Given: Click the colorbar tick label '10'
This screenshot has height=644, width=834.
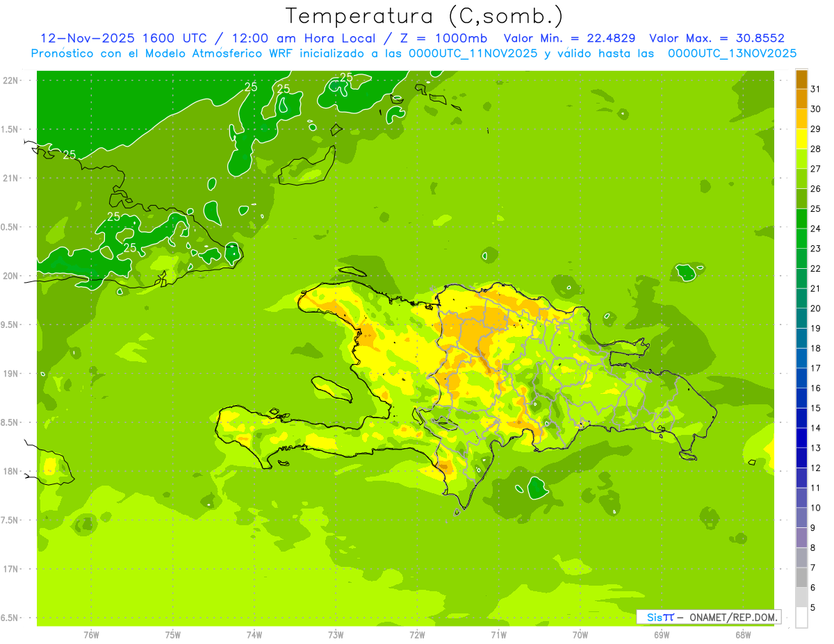Looking at the screenshot, I should point(815,508).
